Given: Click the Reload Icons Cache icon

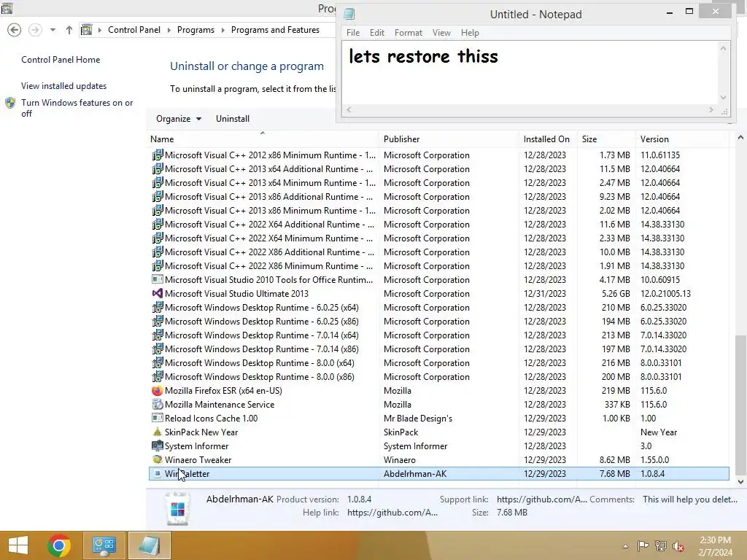Looking at the screenshot, I should click(x=158, y=418).
